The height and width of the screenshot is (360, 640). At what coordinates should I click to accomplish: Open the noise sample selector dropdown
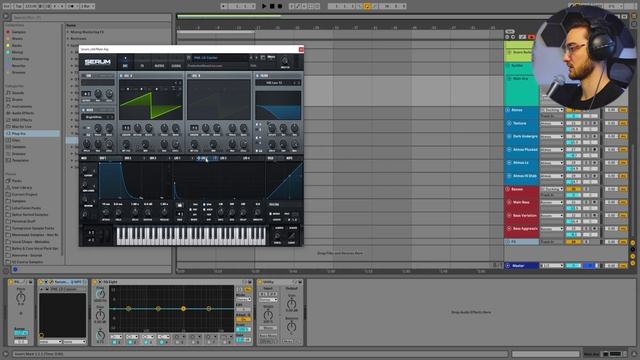coord(98,117)
